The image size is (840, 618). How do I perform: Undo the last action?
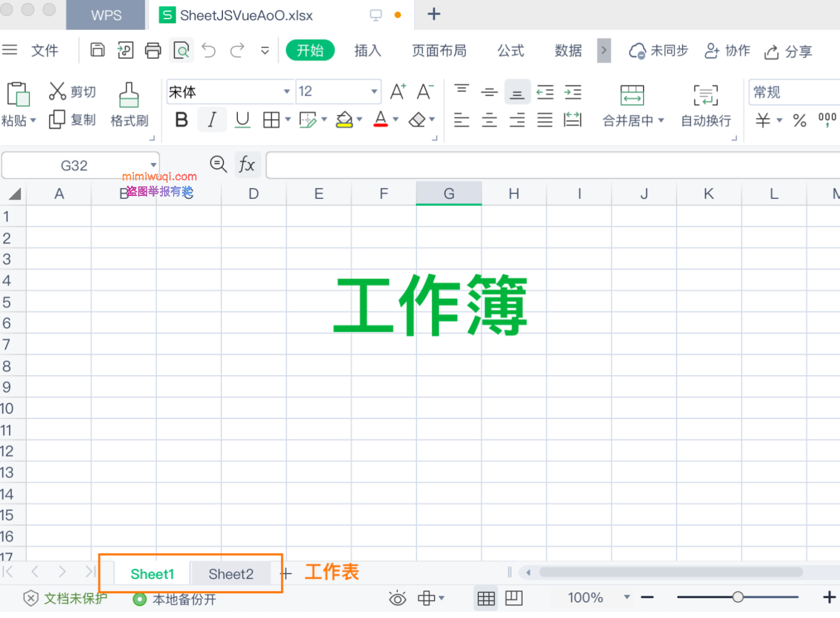(x=208, y=50)
